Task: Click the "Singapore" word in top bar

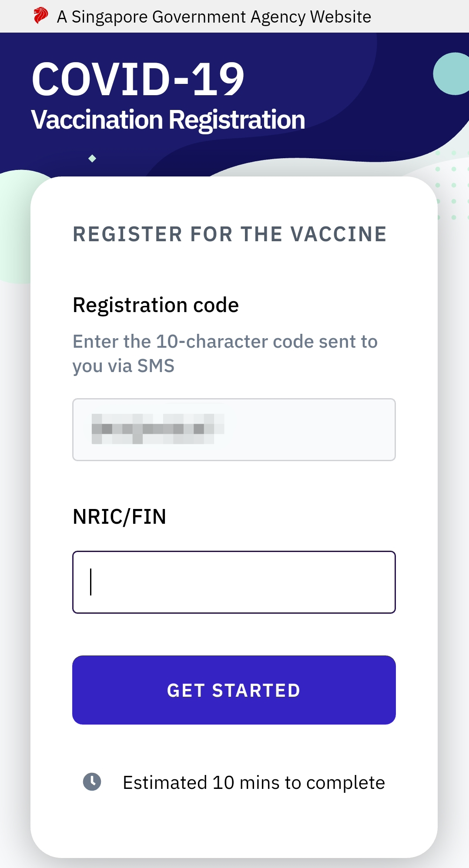Action: (110, 17)
